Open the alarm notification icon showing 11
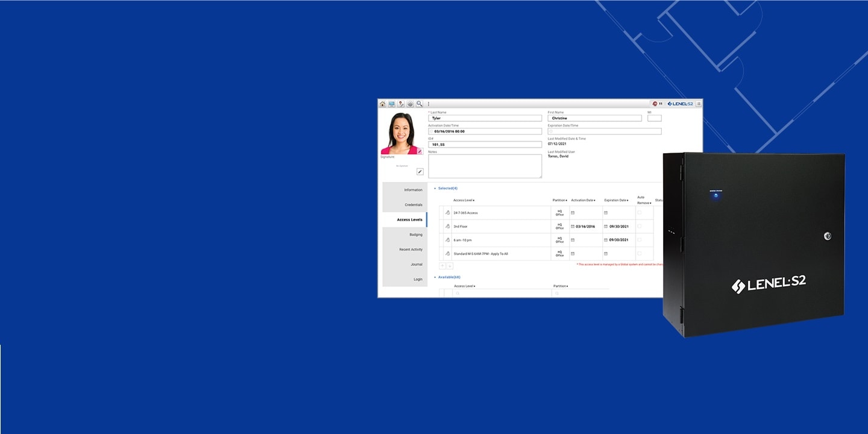This screenshot has height=434, width=868. coord(657,104)
